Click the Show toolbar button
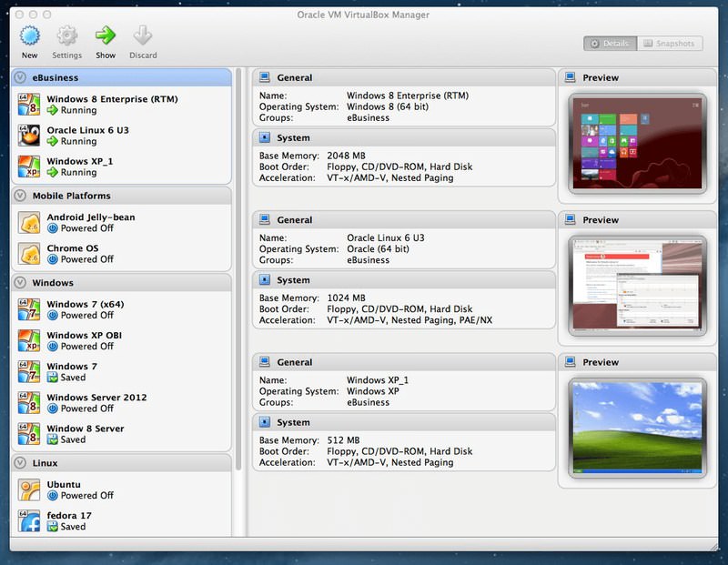 pyautogui.click(x=106, y=39)
